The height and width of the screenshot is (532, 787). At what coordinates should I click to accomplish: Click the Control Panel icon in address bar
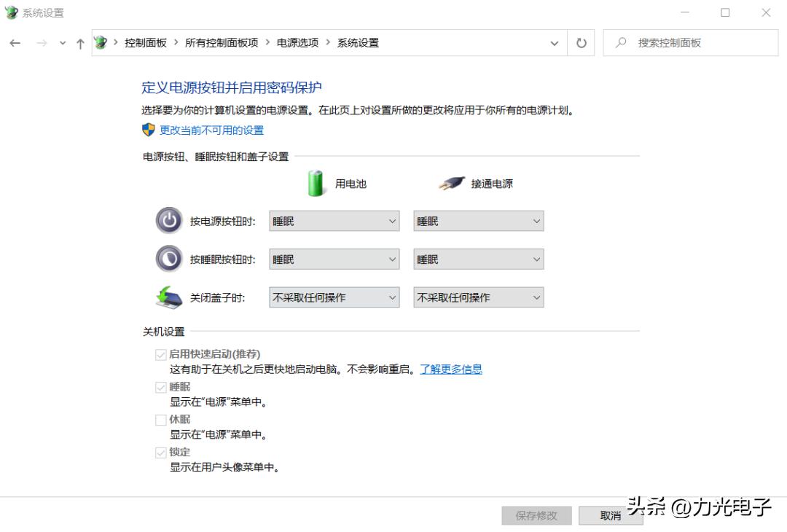[x=101, y=42]
